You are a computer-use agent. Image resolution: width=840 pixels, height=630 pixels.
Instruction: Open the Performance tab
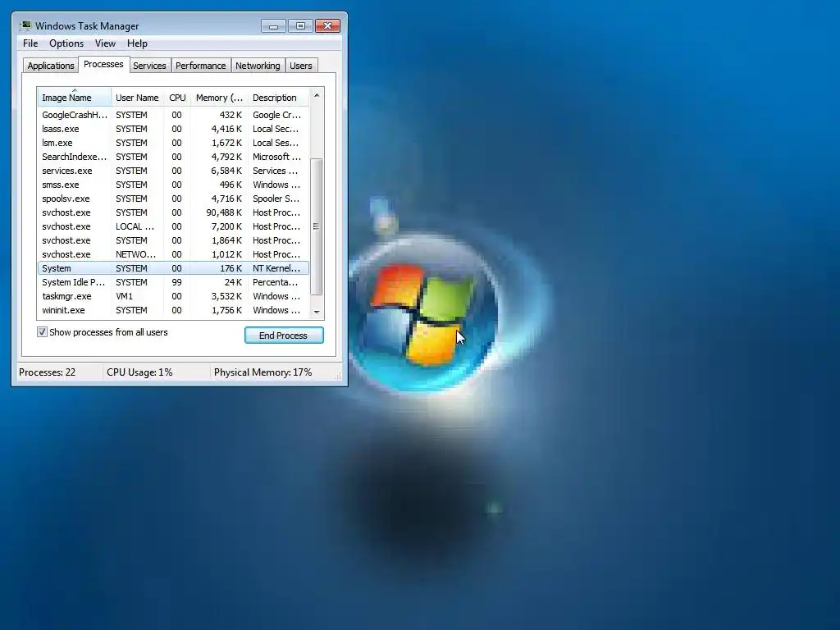click(x=200, y=66)
